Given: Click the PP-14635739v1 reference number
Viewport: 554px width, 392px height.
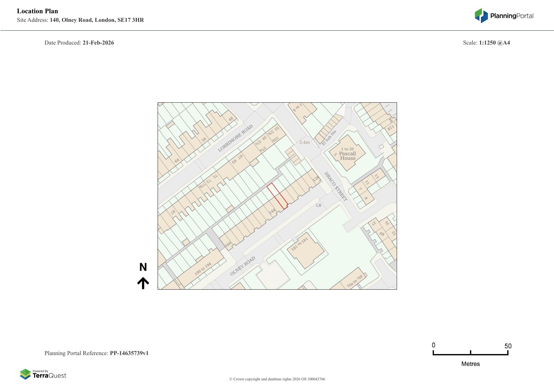Looking at the screenshot, I should pos(129,353).
